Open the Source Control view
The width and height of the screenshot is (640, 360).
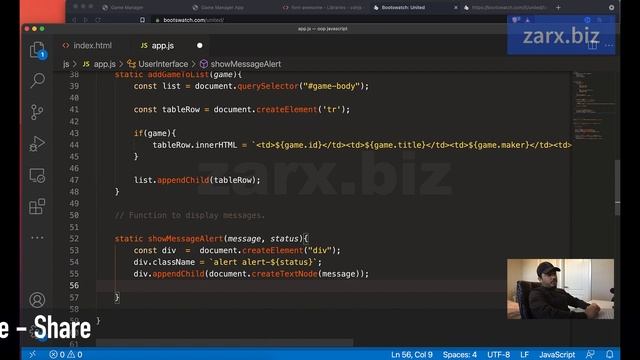[37, 111]
